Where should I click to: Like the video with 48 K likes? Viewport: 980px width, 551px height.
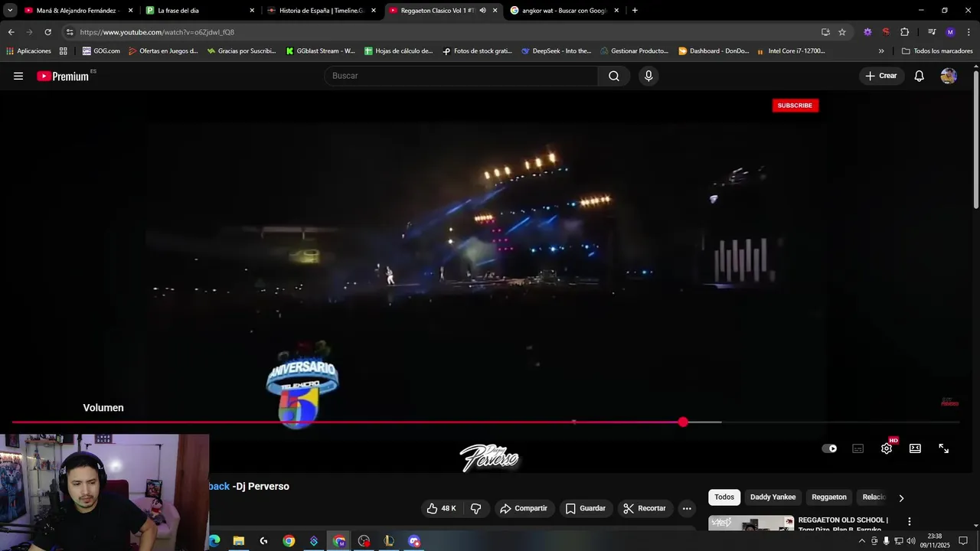point(442,508)
